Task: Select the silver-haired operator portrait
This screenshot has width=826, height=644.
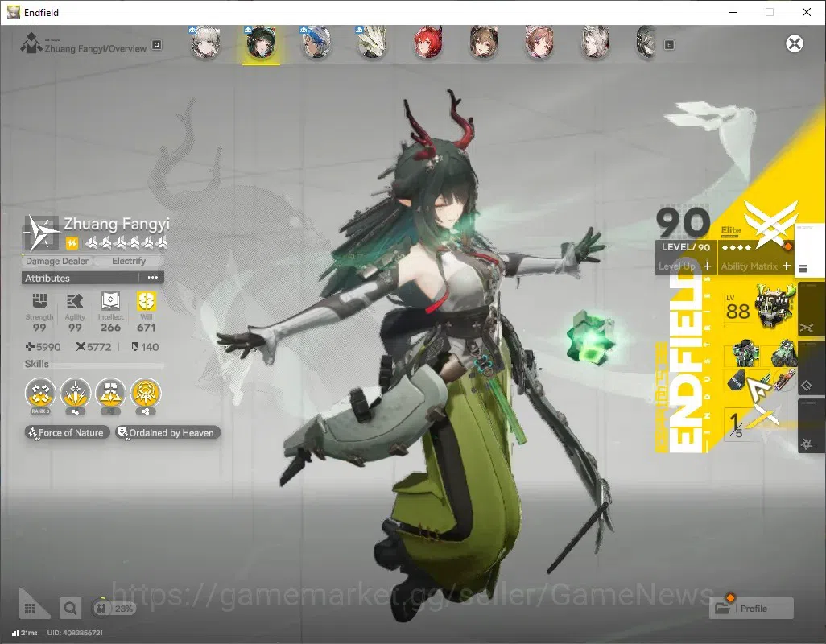Action: coord(595,43)
